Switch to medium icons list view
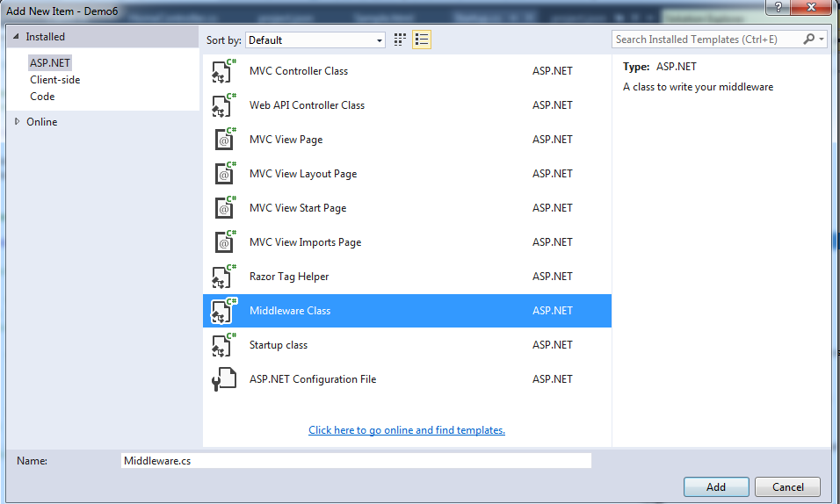The height and width of the screenshot is (504, 840). pos(422,40)
